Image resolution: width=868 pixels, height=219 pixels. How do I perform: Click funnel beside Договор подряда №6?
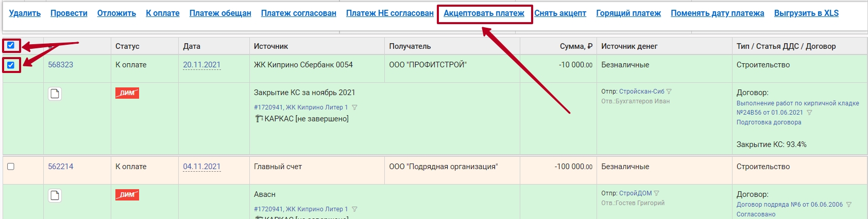(x=849, y=205)
